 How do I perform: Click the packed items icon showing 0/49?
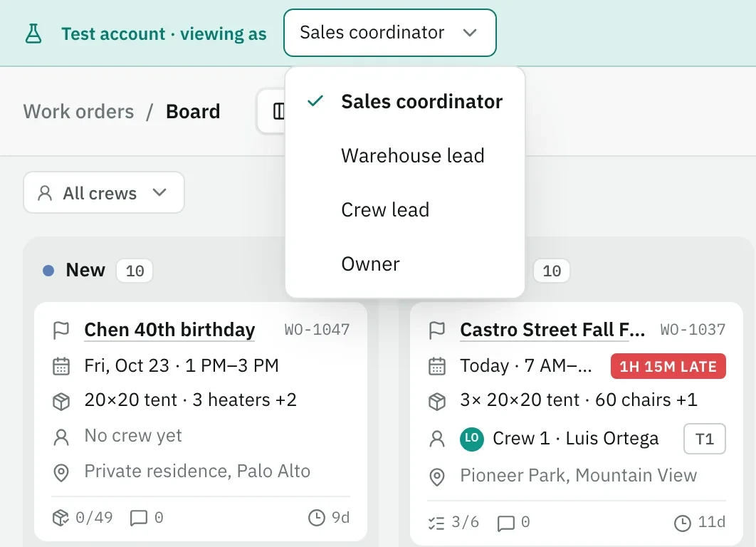(61, 518)
